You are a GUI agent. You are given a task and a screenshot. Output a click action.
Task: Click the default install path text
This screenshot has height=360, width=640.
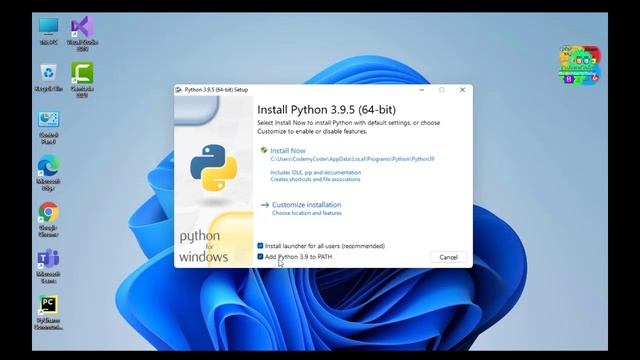pos(352,159)
